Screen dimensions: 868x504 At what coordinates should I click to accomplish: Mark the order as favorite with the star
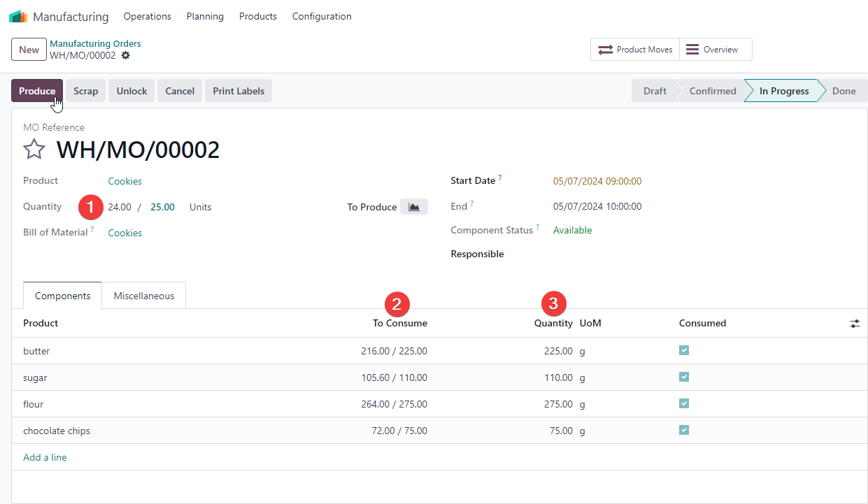[x=34, y=149]
